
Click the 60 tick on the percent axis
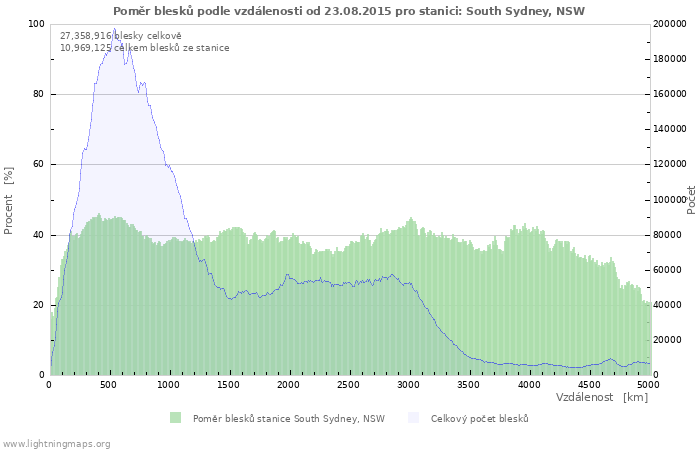click(38, 164)
